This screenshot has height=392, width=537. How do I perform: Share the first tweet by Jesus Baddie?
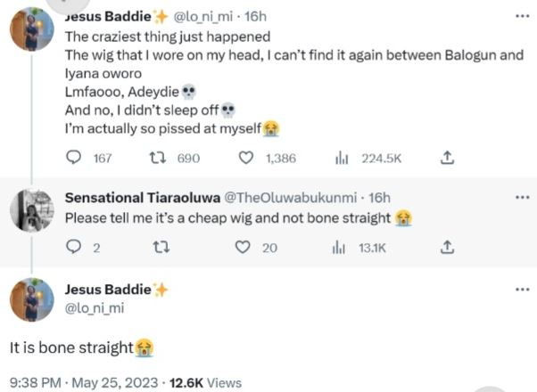448,158
